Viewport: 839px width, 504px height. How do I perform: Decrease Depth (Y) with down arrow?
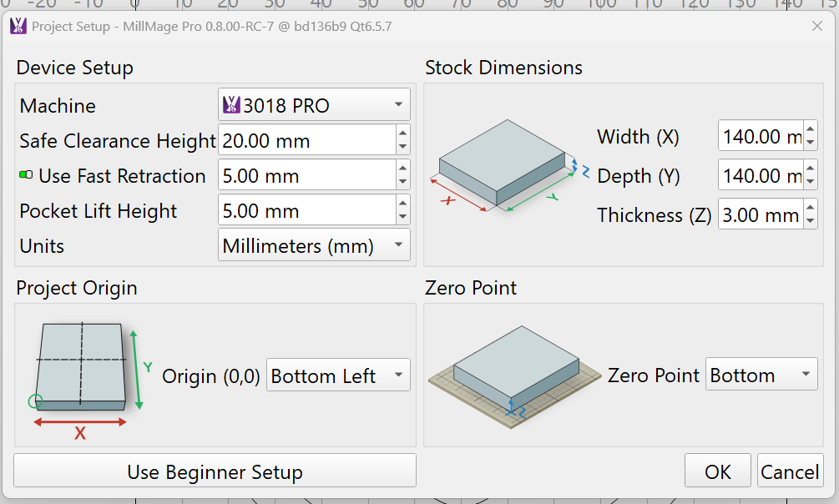(x=811, y=182)
